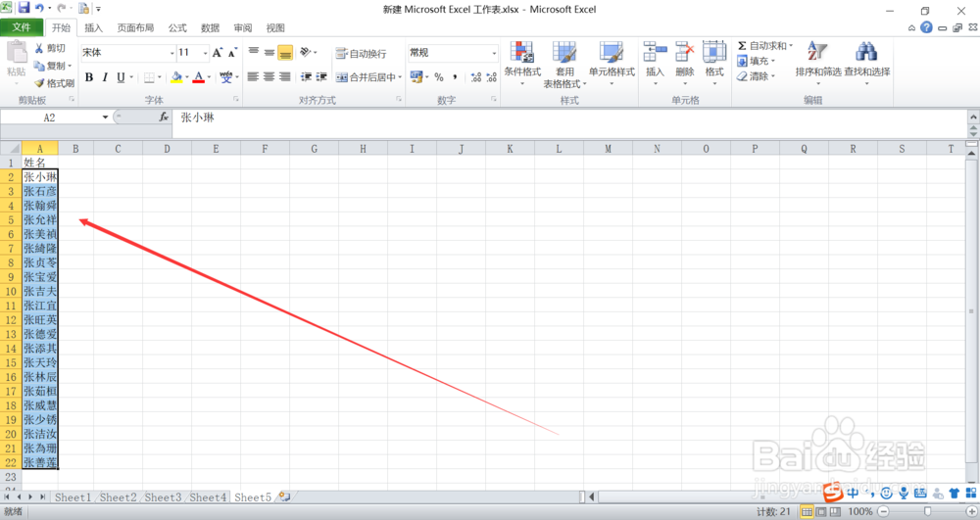
Task: Toggle top vertical alignment
Action: pos(253,53)
